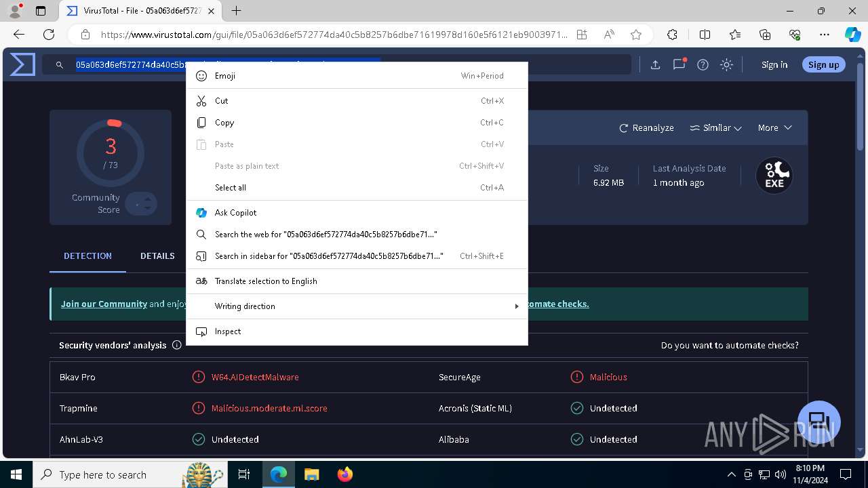Click the detection score 3/73 gauge
The image size is (868, 488).
tap(110, 153)
